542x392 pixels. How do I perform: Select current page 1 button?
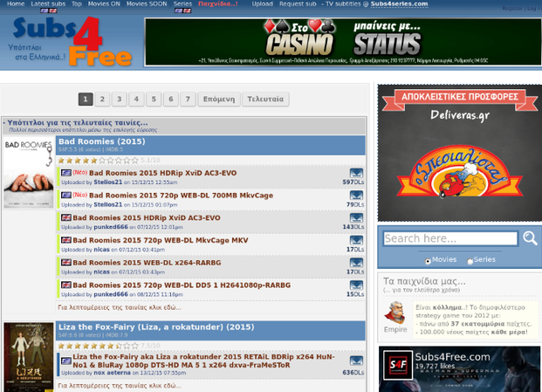(86, 100)
